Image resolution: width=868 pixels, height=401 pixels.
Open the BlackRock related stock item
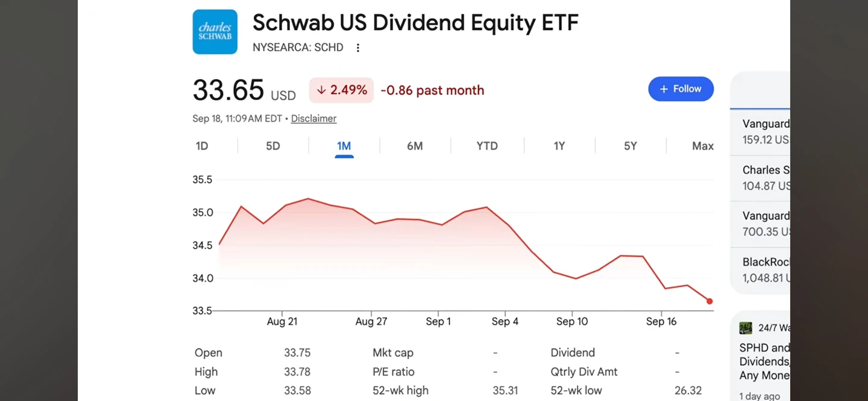click(x=761, y=270)
